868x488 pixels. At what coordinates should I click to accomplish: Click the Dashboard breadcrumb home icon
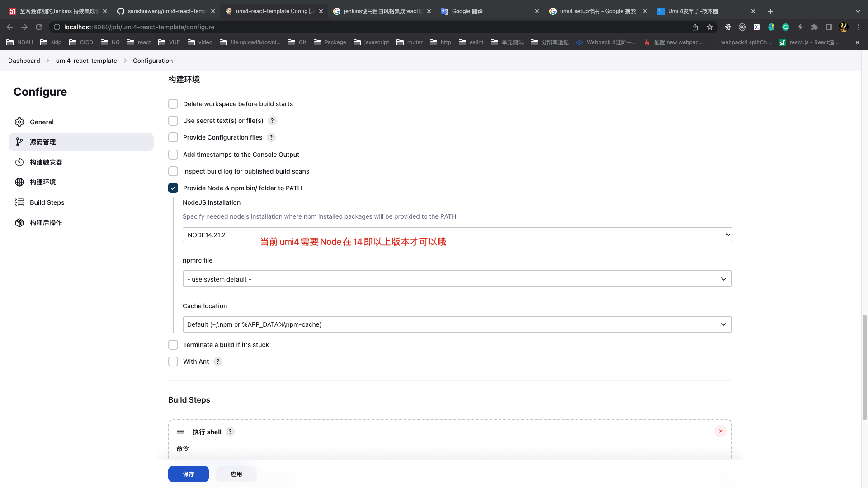pos(24,60)
